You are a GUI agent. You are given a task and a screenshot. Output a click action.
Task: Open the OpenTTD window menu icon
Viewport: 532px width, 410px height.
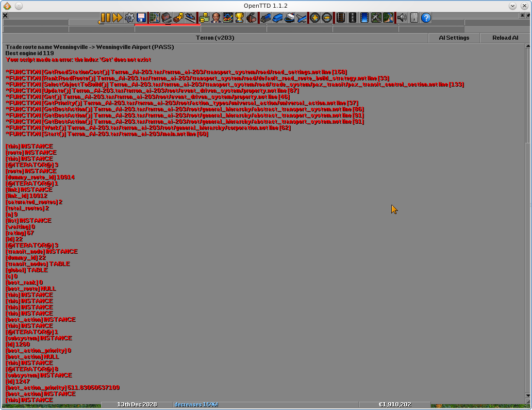click(x=7, y=6)
